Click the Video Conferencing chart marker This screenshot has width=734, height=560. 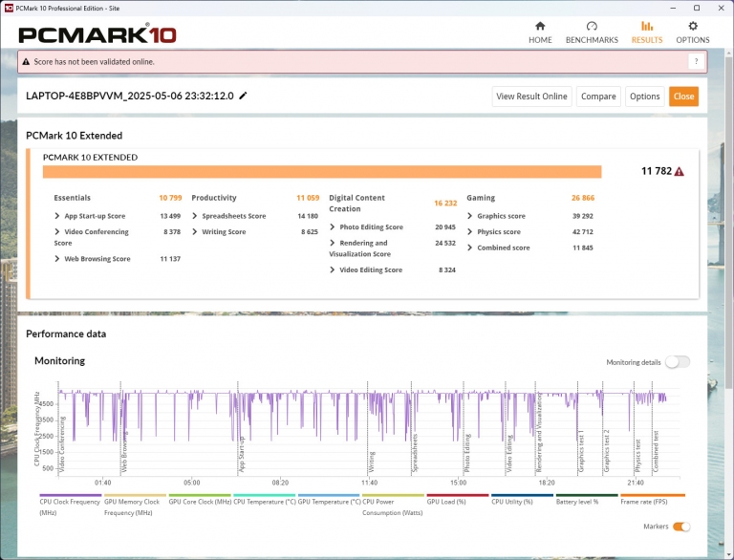pyautogui.click(x=62, y=443)
